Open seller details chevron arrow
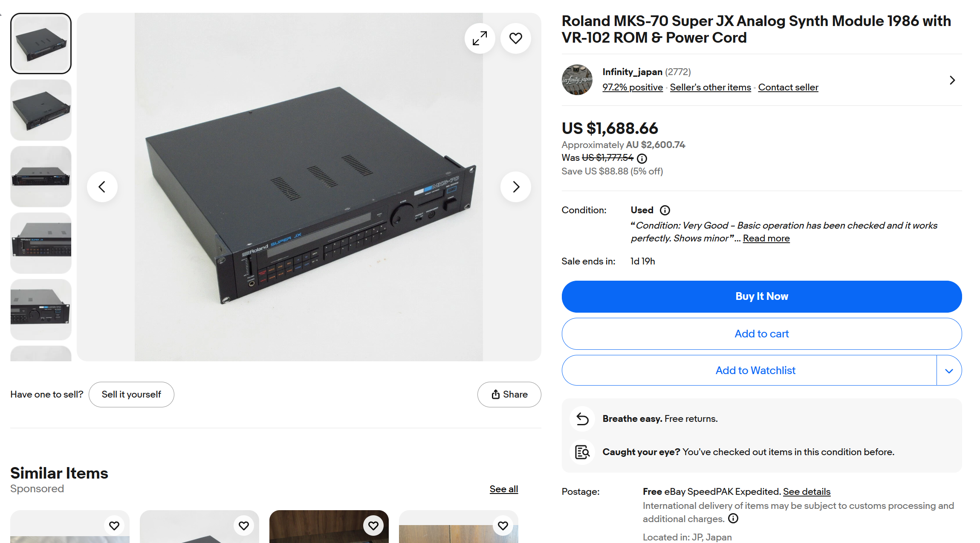The width and height of the screenshot is (980, 543). tap(952, 80)
